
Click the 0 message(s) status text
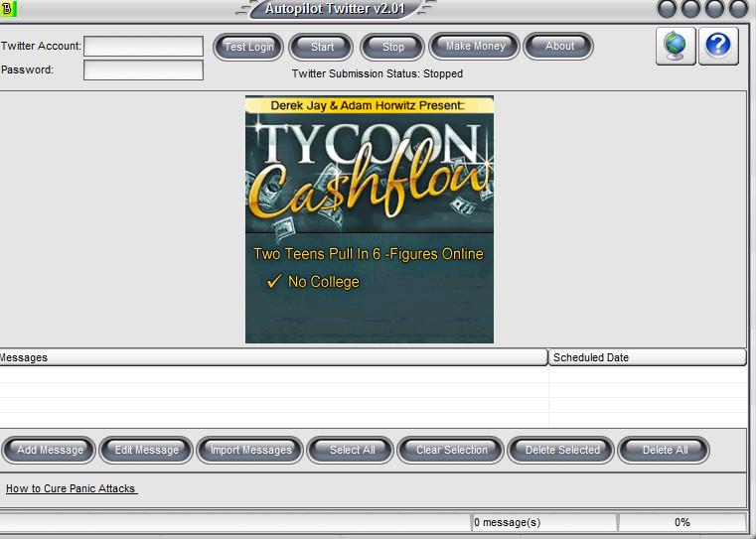pos(508,522)
